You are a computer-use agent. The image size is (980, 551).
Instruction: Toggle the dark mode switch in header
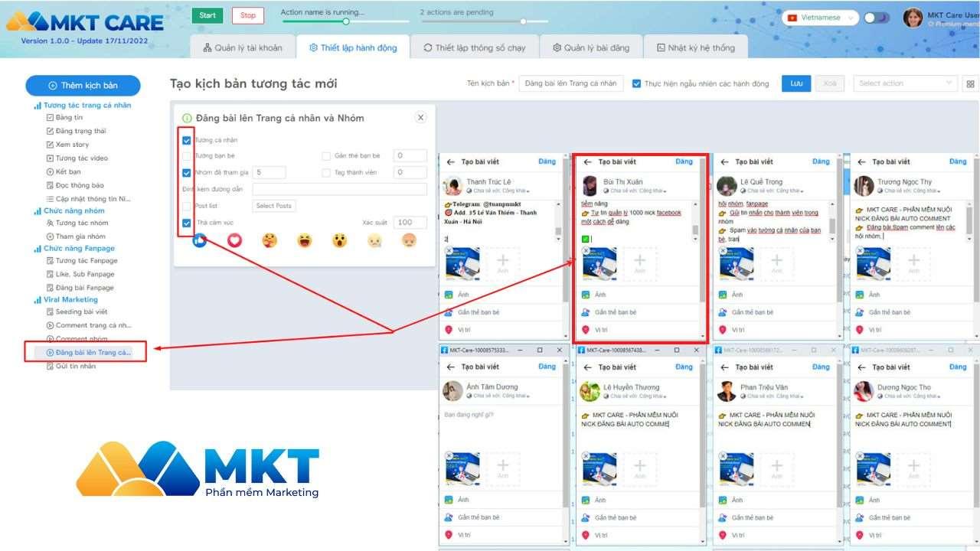pos(877,18)
